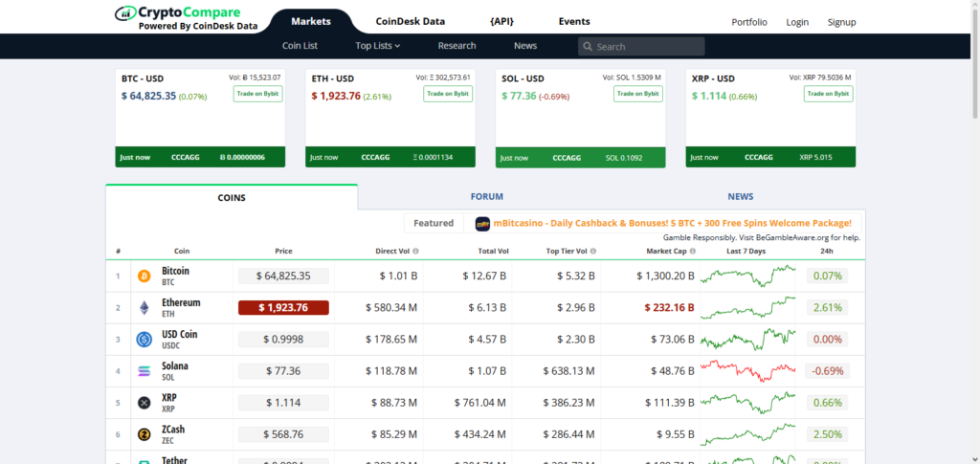Screen dimensions: 980x464
Task: Open Bitcoin 7-day sparkline chart
Action: (x=748, y=276)
